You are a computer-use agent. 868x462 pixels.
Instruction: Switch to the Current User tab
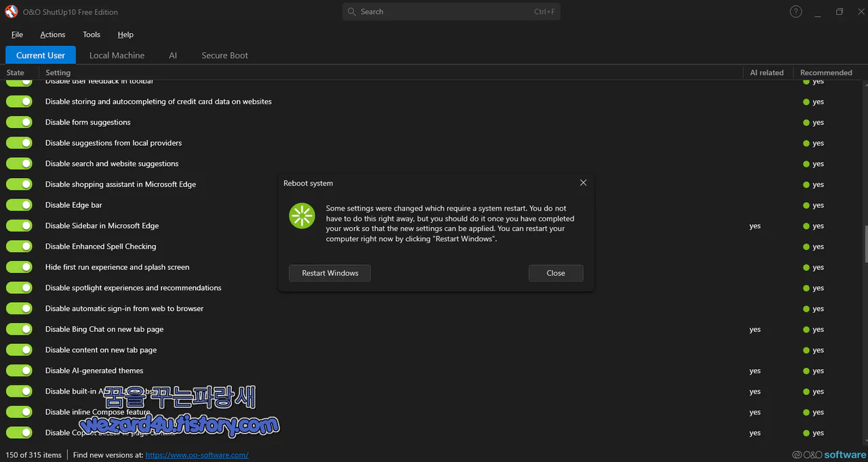[41, 55]
